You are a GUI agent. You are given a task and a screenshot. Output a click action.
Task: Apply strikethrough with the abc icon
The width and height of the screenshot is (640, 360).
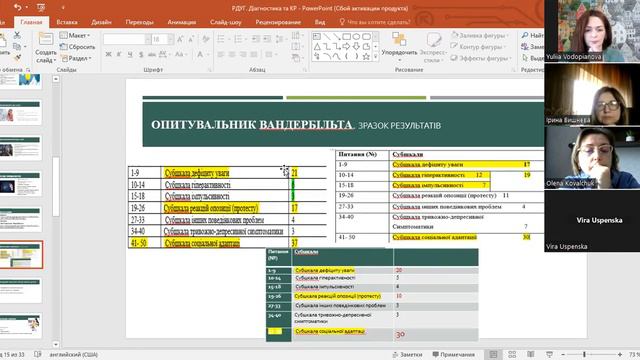[x=151, y=54]
